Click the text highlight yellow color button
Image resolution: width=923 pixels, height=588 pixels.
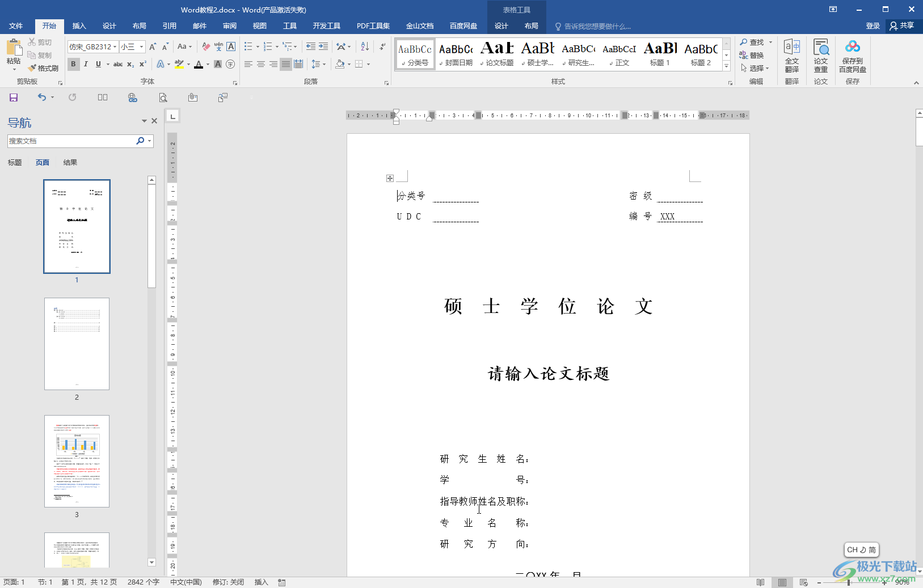pyautogui.click(x=179, y=64)
